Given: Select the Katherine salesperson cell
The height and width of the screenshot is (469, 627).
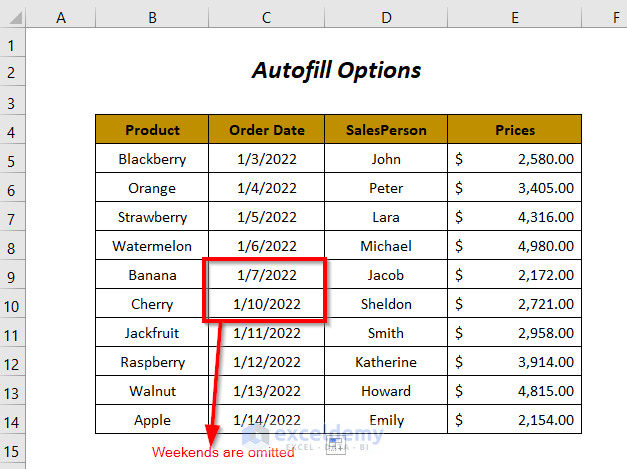Looking at the screenshot, I should (x=385, y=362).
